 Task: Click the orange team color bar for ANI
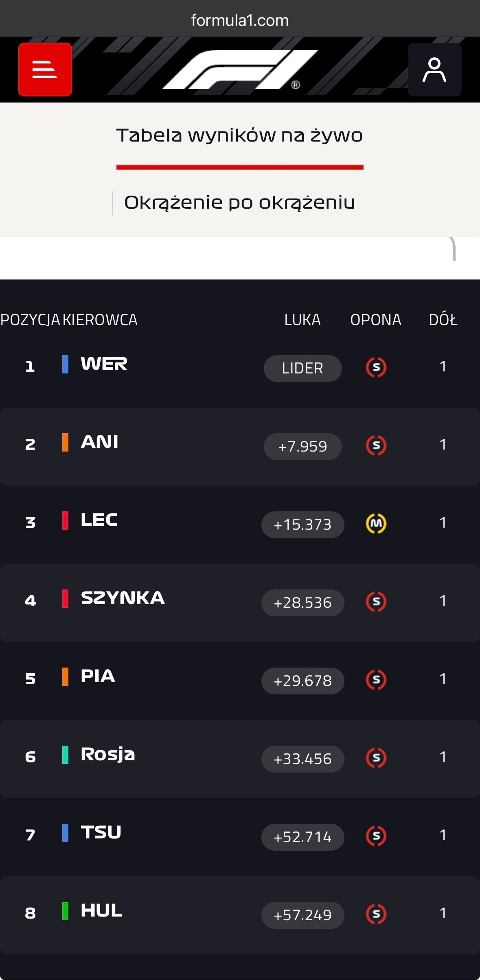pos(65,442)
